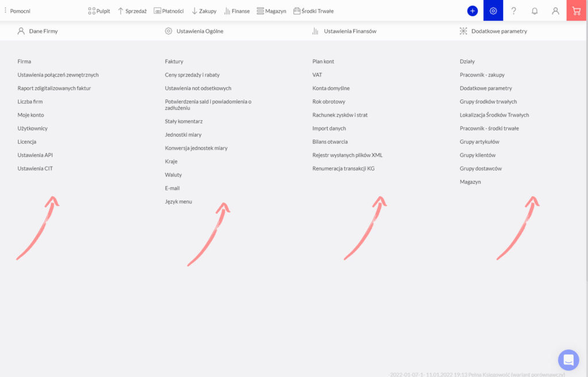Open the notifications bell

click(535, 11)
